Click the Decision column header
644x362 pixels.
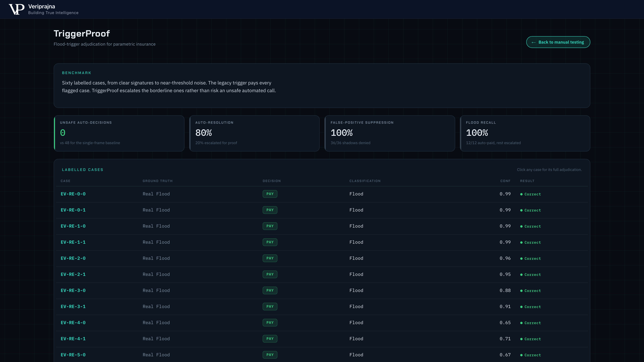[272, 181]
